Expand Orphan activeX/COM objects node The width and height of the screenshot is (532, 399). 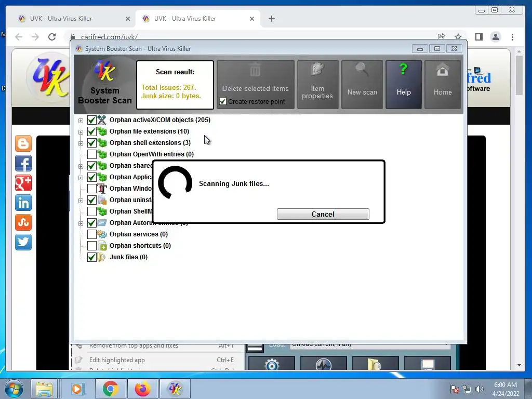click(x=81, y=121)
